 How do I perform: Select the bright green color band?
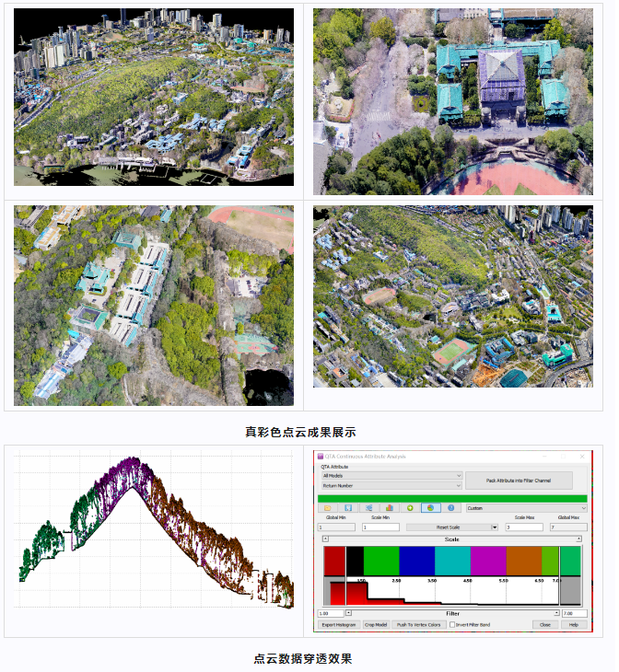pos(381,561)
